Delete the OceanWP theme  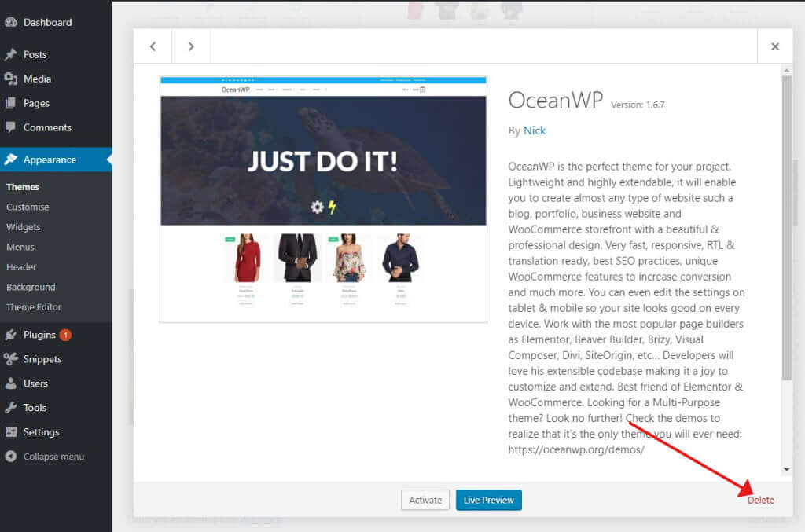[759, 500]
